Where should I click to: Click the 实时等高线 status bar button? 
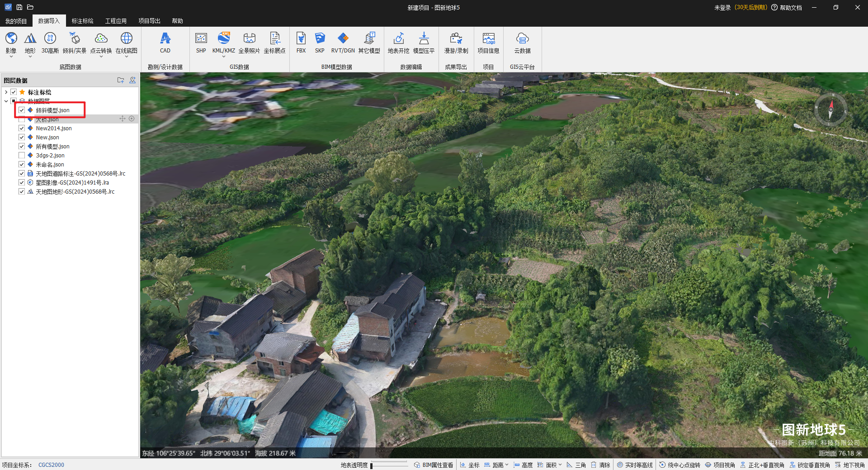pyautogui.click(x=635, y=465)
